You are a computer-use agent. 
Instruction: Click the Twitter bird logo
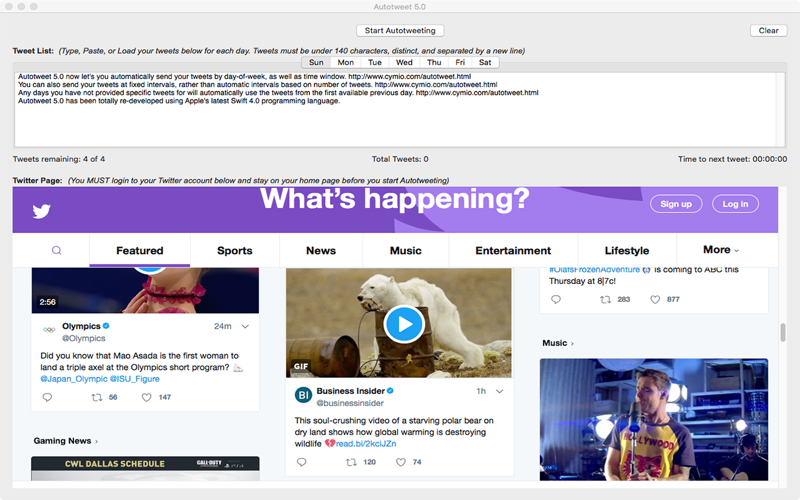[41, 211]
